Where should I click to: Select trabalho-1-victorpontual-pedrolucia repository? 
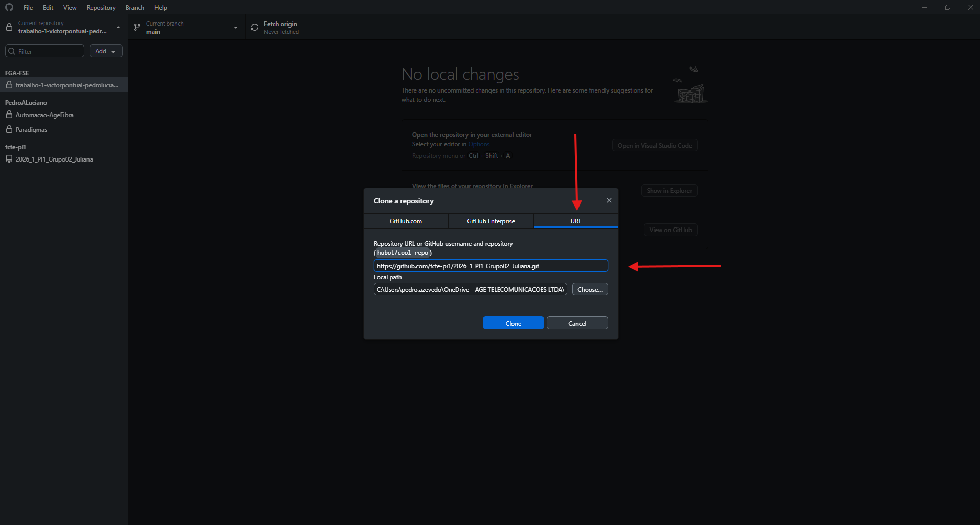(63, 85)
